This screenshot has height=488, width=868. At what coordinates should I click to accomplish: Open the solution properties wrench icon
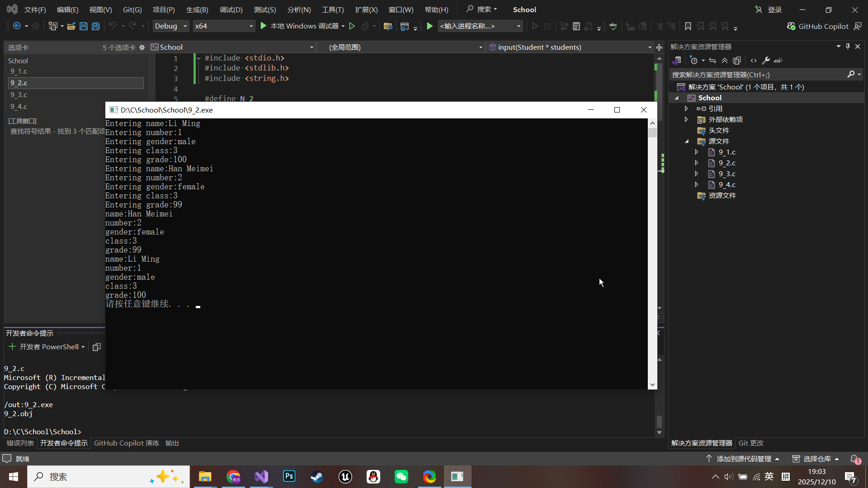point(765,61)
